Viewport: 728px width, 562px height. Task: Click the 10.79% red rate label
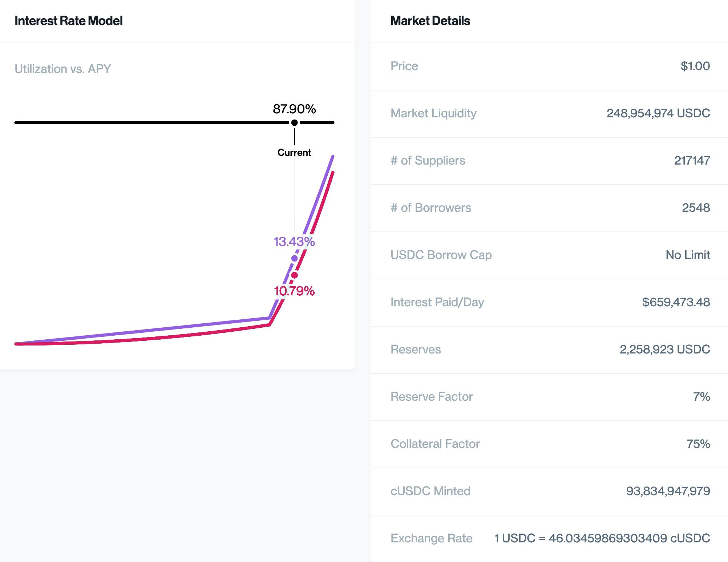click(294, 291)
